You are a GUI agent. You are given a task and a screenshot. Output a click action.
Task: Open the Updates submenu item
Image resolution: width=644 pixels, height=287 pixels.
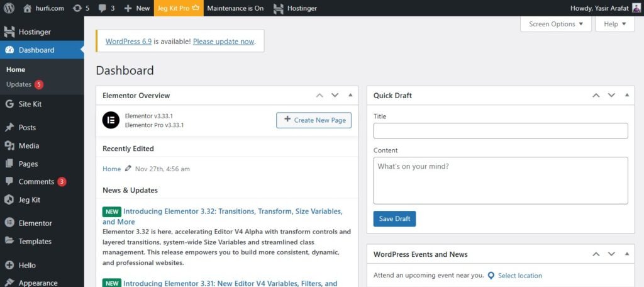(19, 84)
